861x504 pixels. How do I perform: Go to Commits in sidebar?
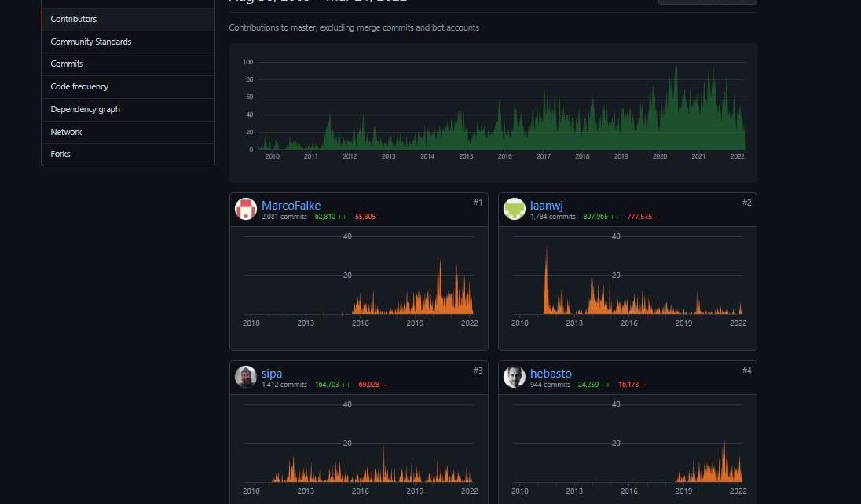[x=67, y=64]
